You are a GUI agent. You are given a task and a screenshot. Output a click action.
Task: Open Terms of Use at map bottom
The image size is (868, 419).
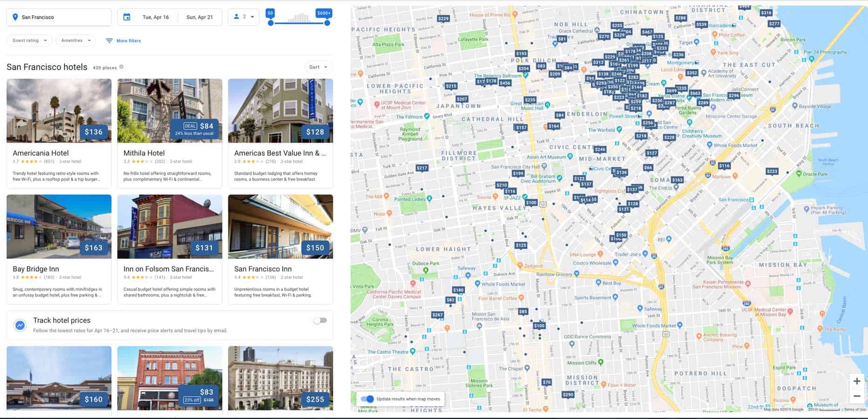click(854, 410)
